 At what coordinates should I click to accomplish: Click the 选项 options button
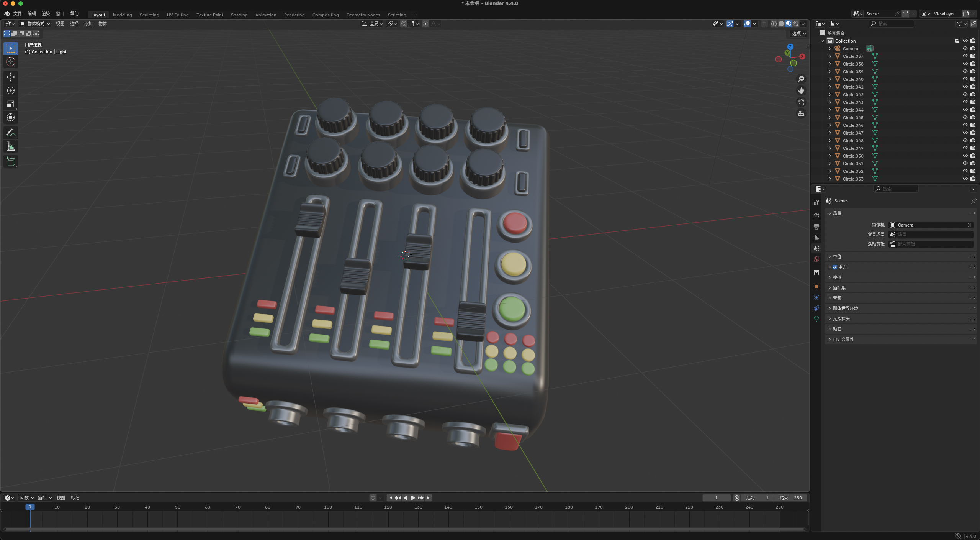tap(798, 34)
